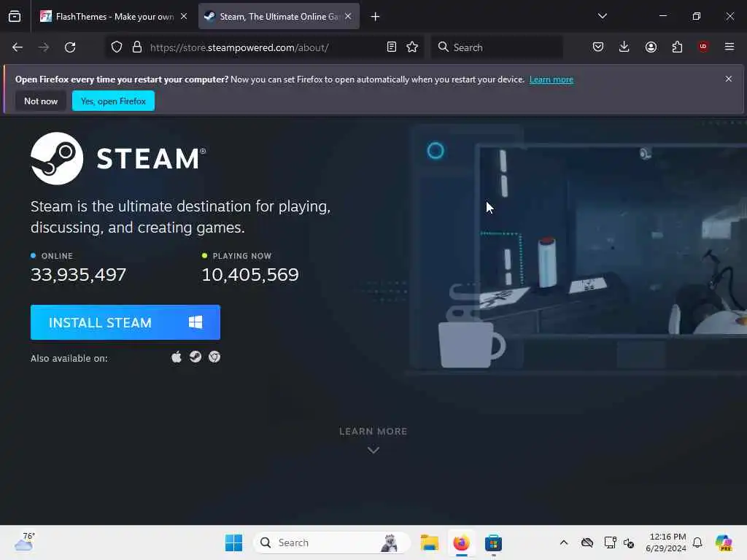This screenshot has height=560, width=747.
Task: Click the muted volume tray icon
Action: coord(629,542)
